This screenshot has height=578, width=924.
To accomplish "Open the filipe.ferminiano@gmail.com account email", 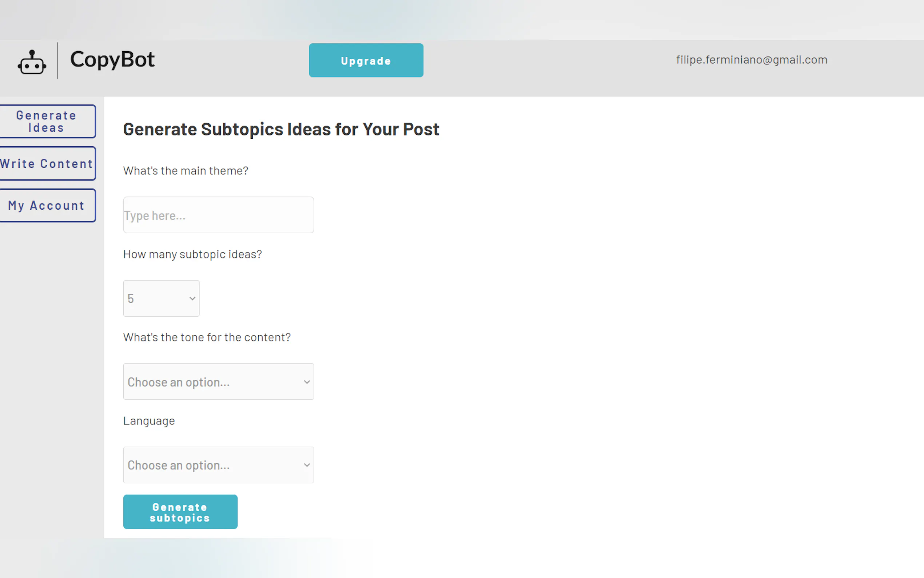I will coord(751,60).
